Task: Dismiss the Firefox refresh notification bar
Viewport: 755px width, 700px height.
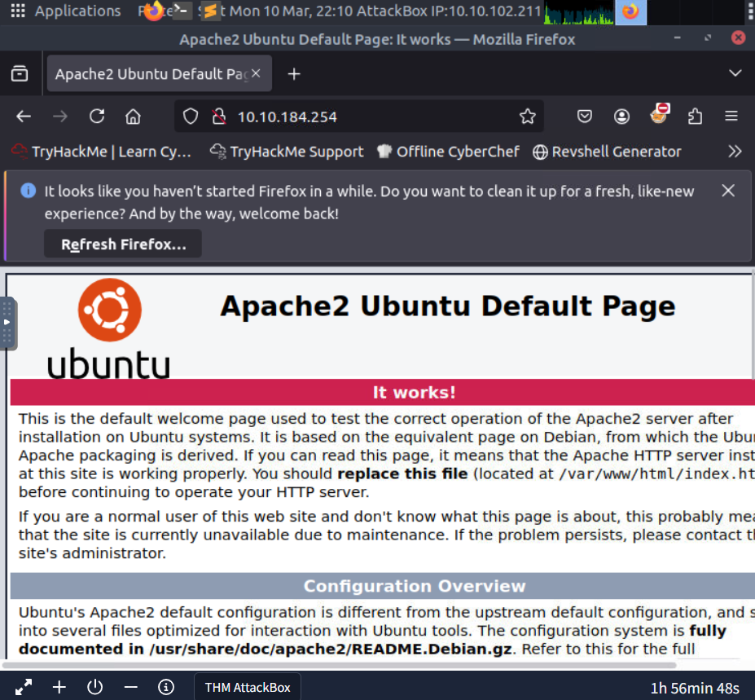Action: point(728,191)
